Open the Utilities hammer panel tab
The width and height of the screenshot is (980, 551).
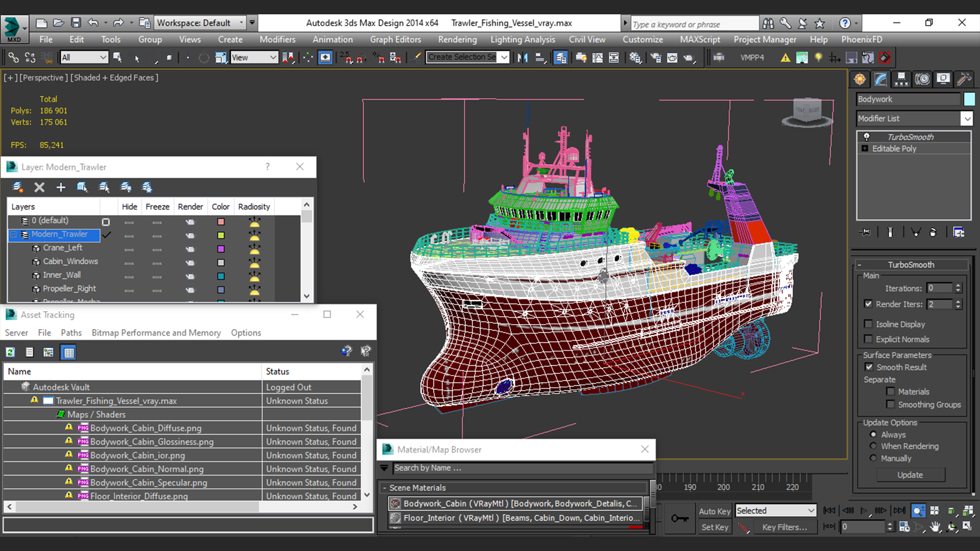(x=964, y=79)
